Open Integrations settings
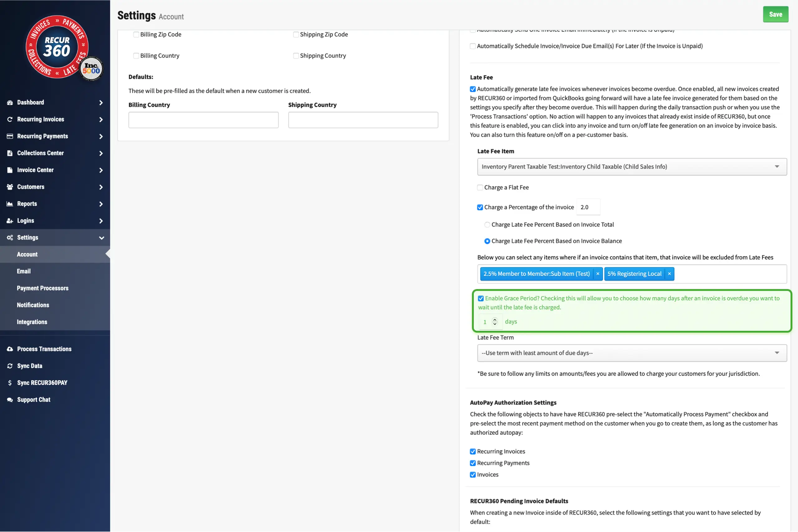Image resolution: width=798 pixels, height=532 pixels. click(55, 322)
